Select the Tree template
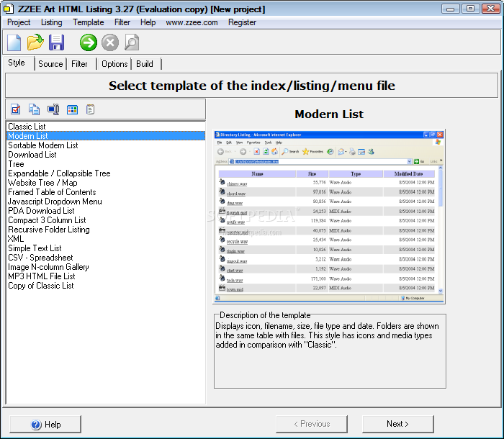504x439 pixels. click(106, 164)
